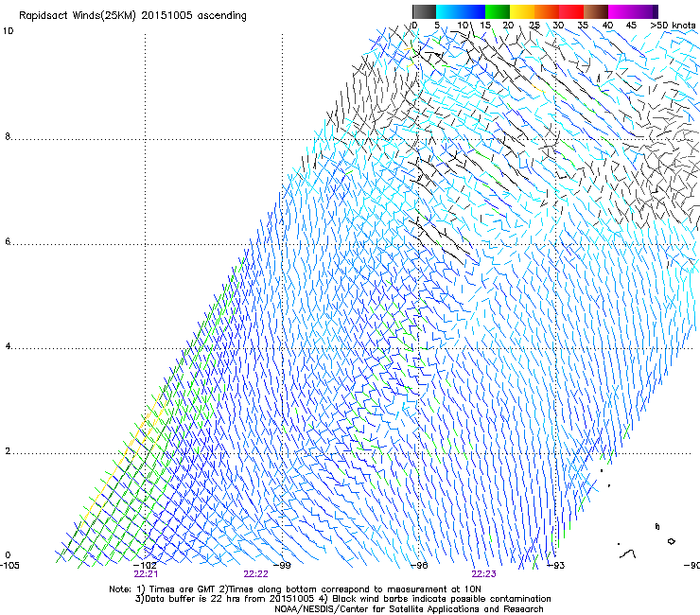This screenshot has height=615, width=700.
Task: Click the legend label '45' knots
Action: point(631,26)
